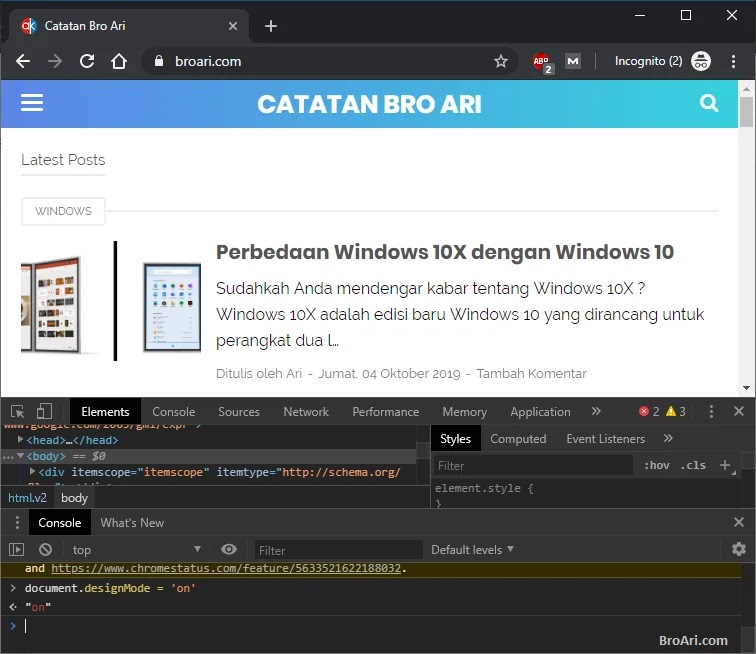Image resolution: width=756 pixels, height=654 pixels.
Task: Open the Application tab
Action: coord(540,412)
